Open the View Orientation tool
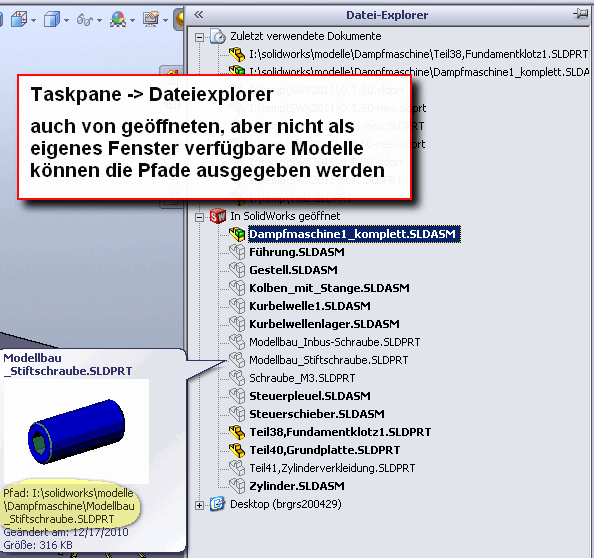Image resolution: width=594 pixels, height=558 pixels. pyautogui.click(x=19, y=19)
